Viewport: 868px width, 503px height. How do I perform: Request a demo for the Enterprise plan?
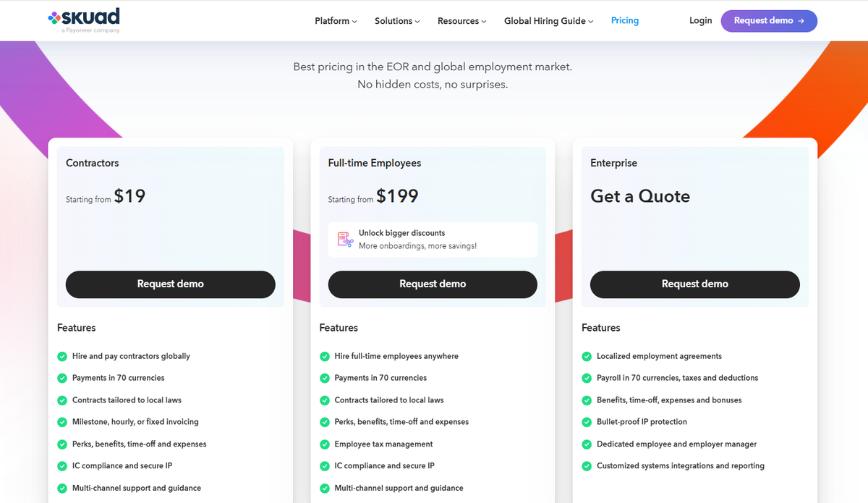tap(695, 284)
